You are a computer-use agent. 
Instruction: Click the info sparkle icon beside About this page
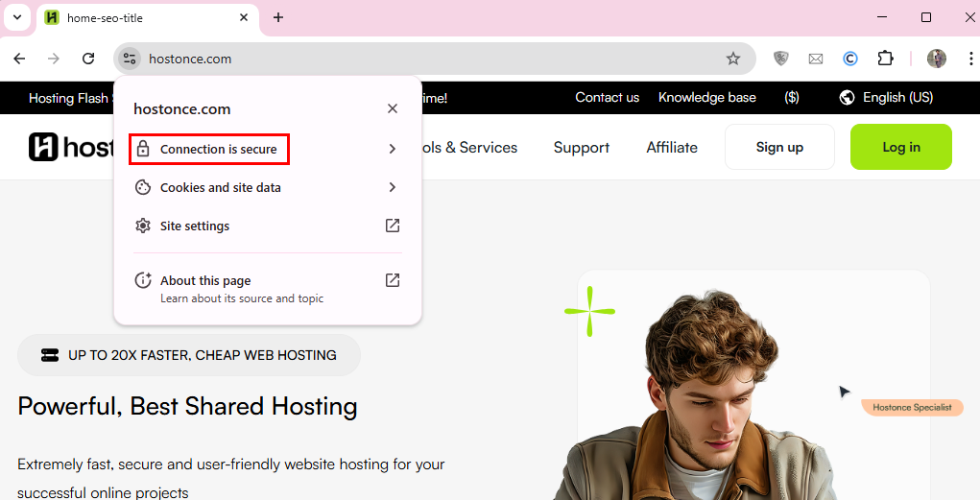[x=143, y=280]
